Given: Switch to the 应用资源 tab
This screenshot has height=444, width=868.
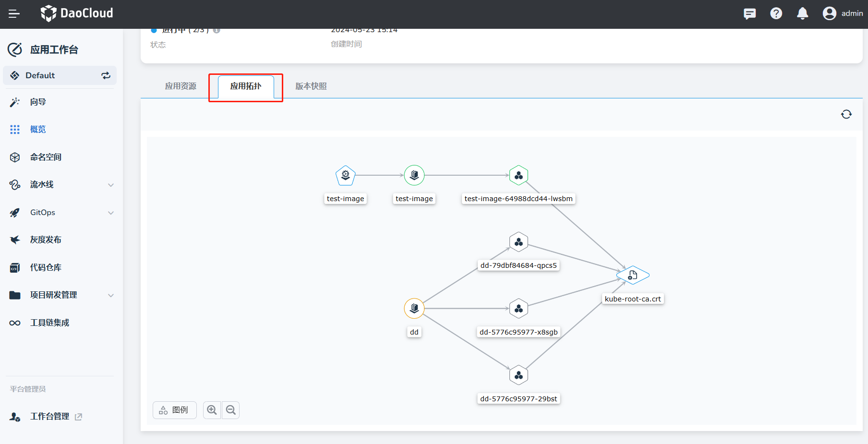Looking at the screenshot, I should pyautogui.click(x=181, y=86).
